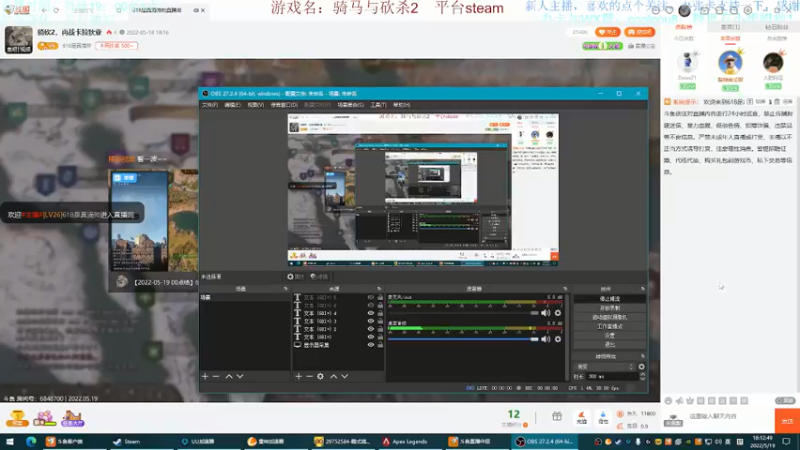This screenshot has height=450, width=800.
Task: Adjust the microphone/aux volume slider
Action: pyautogui.click(x=463, y=313)
